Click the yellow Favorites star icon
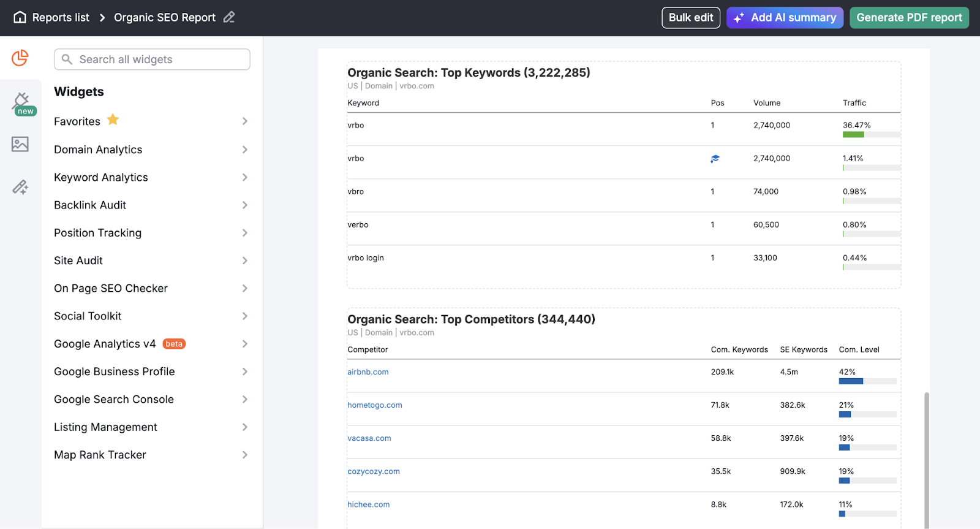The image size is (980, 529). [x=113, y=120]
